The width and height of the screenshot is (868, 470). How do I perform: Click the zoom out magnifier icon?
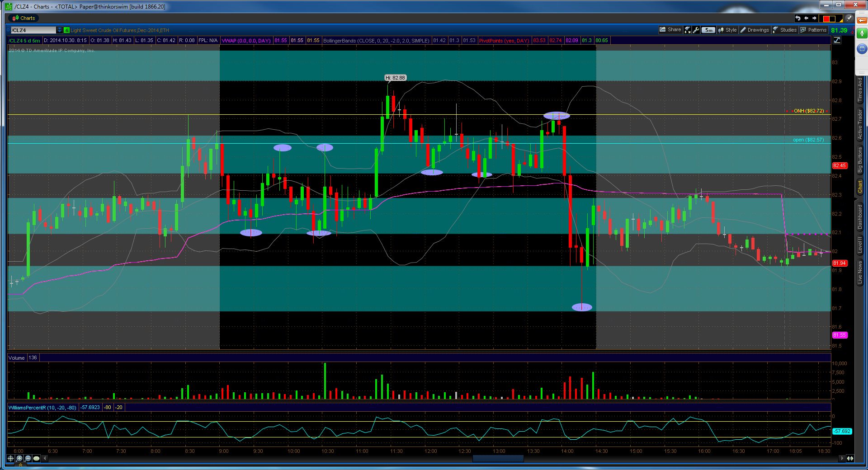(x=28, y=458)
